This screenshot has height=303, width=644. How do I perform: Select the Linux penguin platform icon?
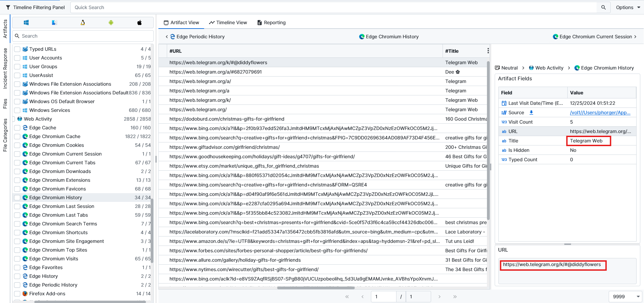coord(83,23)
